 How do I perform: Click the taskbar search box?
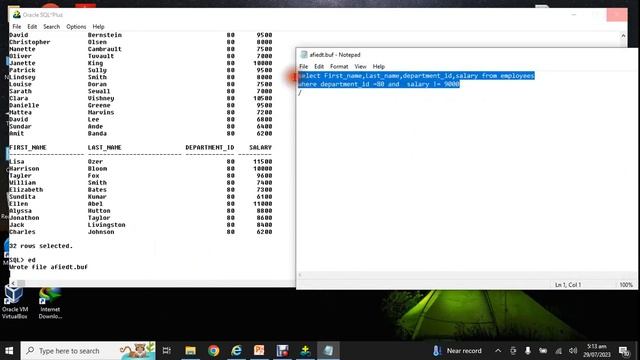[x=88, y=351]
